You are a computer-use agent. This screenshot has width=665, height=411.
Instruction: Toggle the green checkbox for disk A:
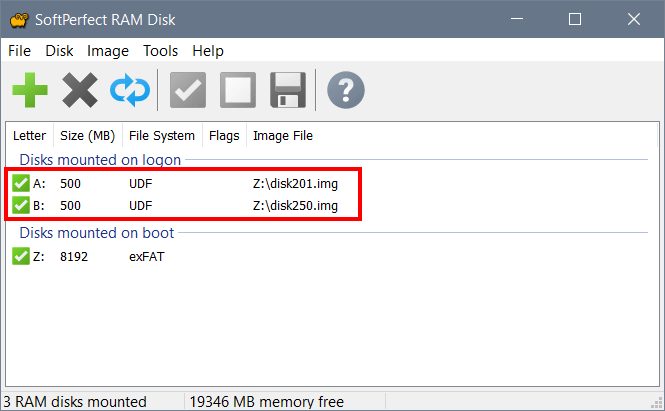click(21, 183)
